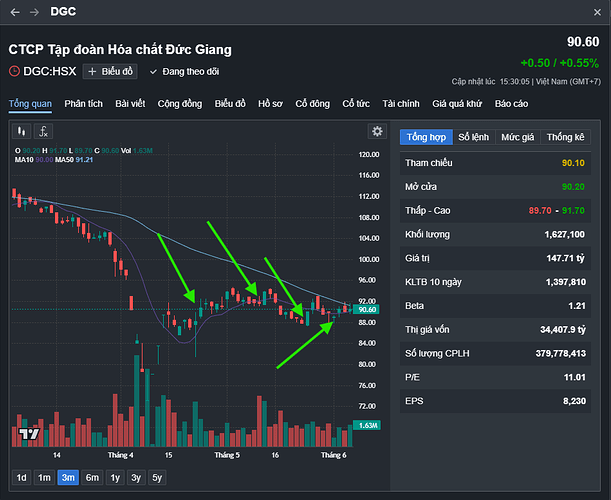Click the 90.60 price label on axis

366,310
